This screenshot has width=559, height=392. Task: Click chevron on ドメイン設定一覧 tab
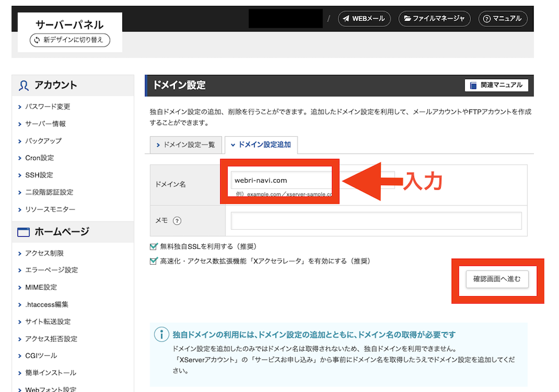coord(158,145)
